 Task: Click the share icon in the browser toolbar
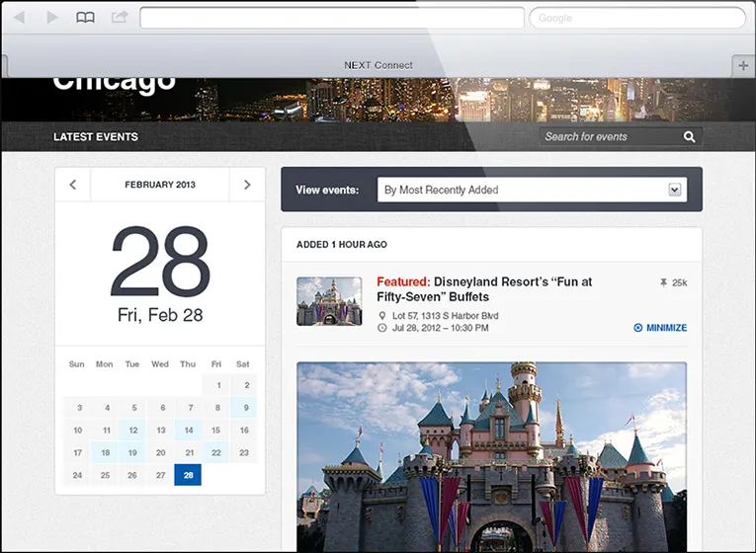[x=120, y=18]
